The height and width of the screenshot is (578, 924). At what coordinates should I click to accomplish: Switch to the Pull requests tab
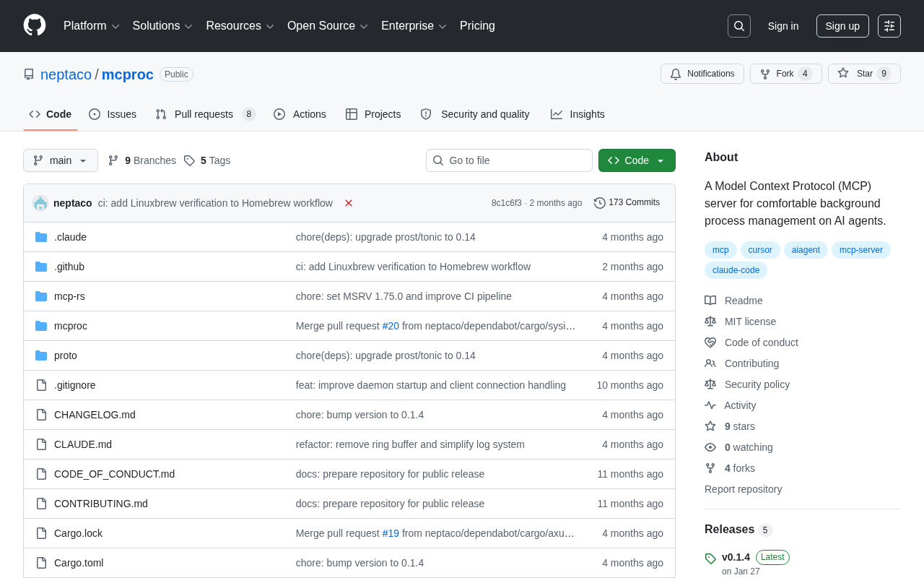pyautogui.click(x=206, y=114)
